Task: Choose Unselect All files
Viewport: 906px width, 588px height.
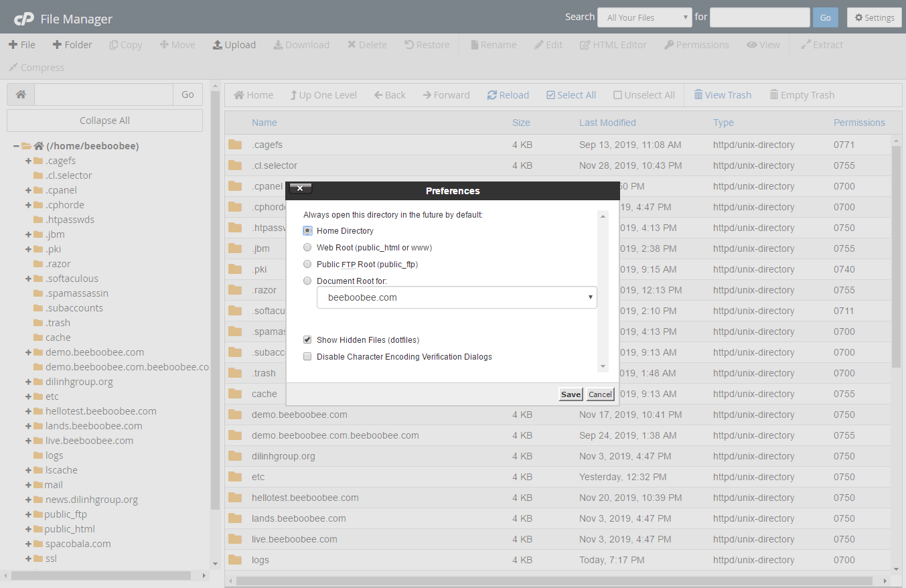Action: (644, 95)
